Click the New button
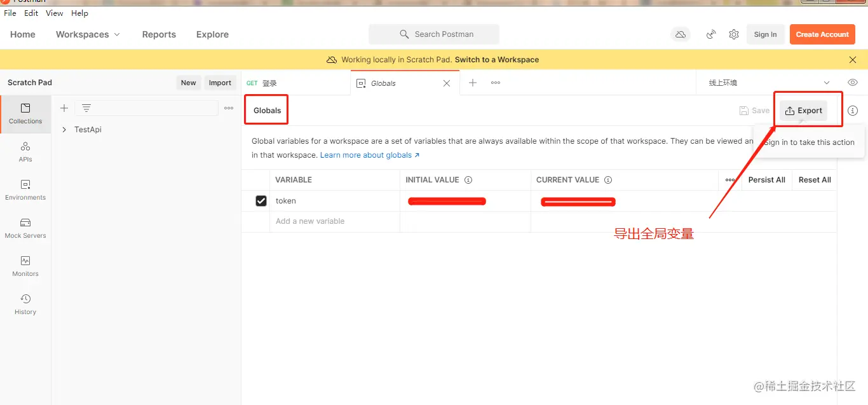 (x=189, y=83)
